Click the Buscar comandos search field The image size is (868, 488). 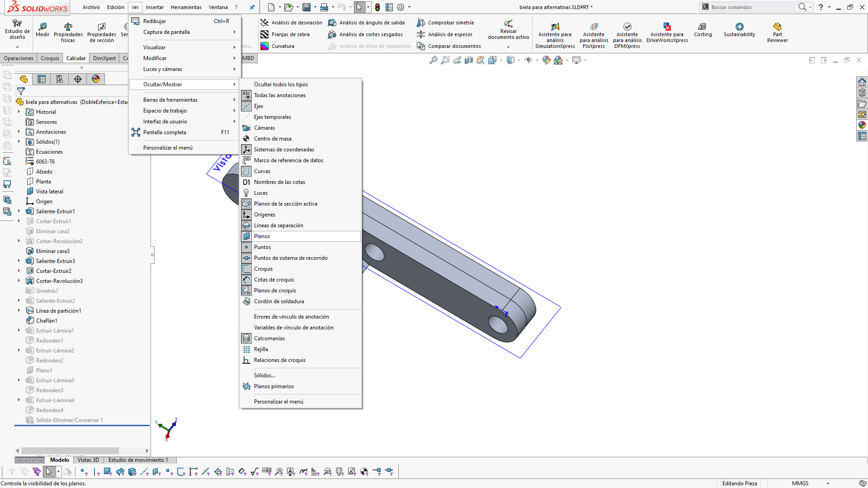pos(750,7)
